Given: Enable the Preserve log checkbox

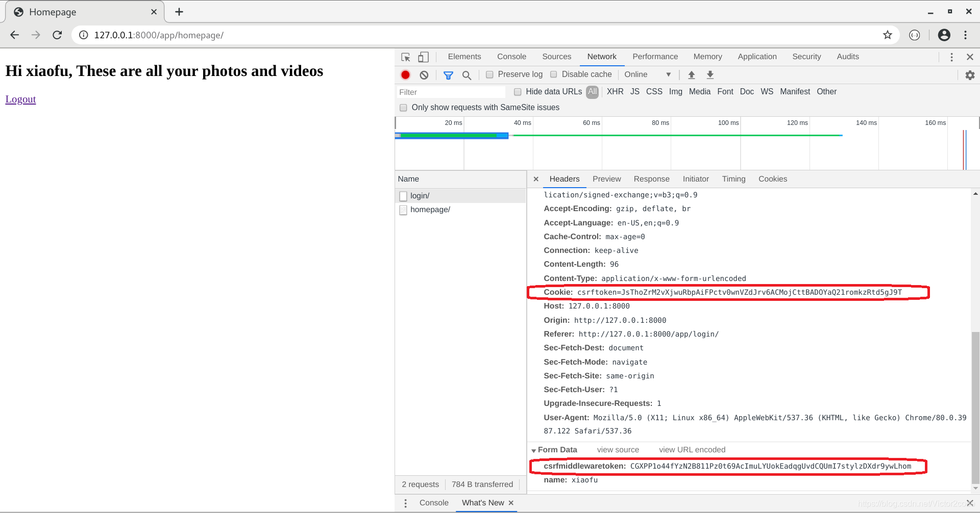Looking at the screenshot, I should (x=489, y=74).
